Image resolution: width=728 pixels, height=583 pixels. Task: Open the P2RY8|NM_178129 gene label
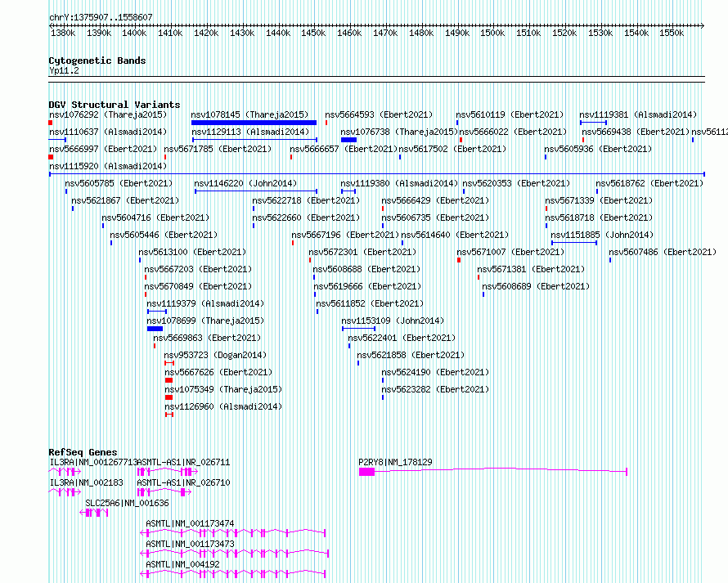pyautogui.click(x=395, y=462)
